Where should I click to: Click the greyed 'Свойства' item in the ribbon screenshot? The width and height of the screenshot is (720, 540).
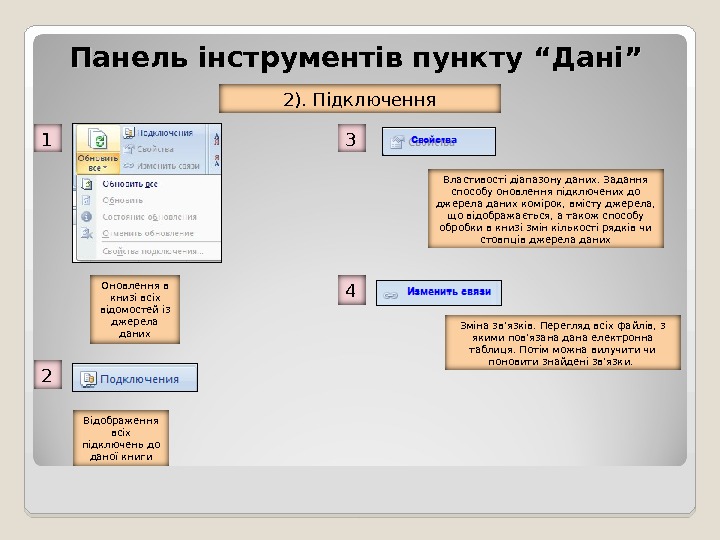[149, 149]
